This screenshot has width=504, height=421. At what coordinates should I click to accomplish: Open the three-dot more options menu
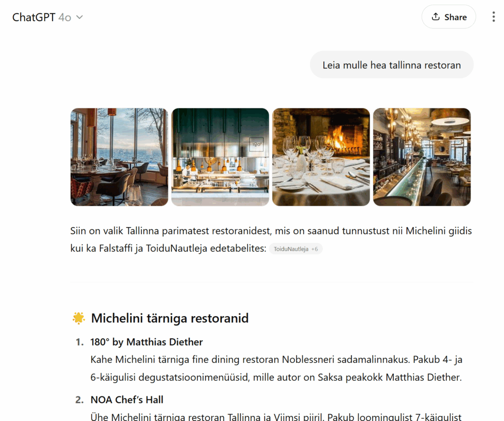(493, 17)
